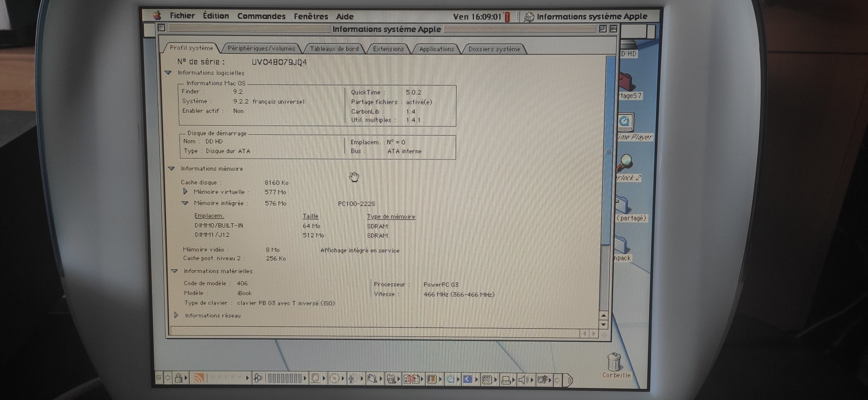Expand the Informations réseau section

coord(176,315)
